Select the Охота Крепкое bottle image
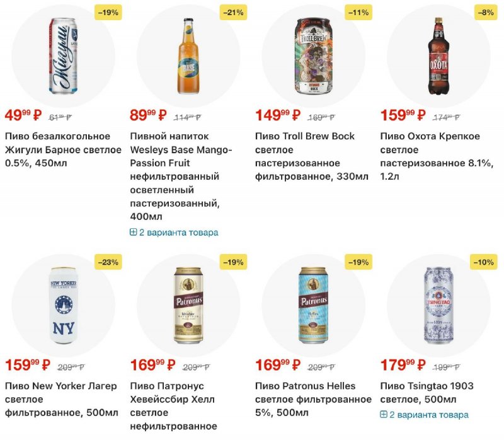 pyautogui.click(x=438, y=55)
